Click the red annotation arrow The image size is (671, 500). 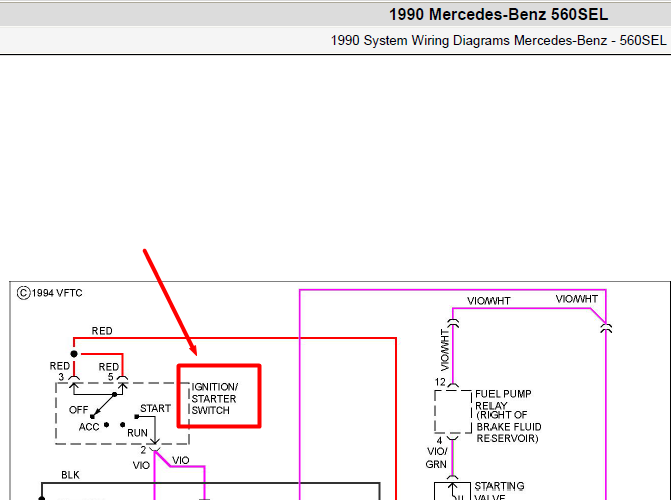(x=170, y=302)
